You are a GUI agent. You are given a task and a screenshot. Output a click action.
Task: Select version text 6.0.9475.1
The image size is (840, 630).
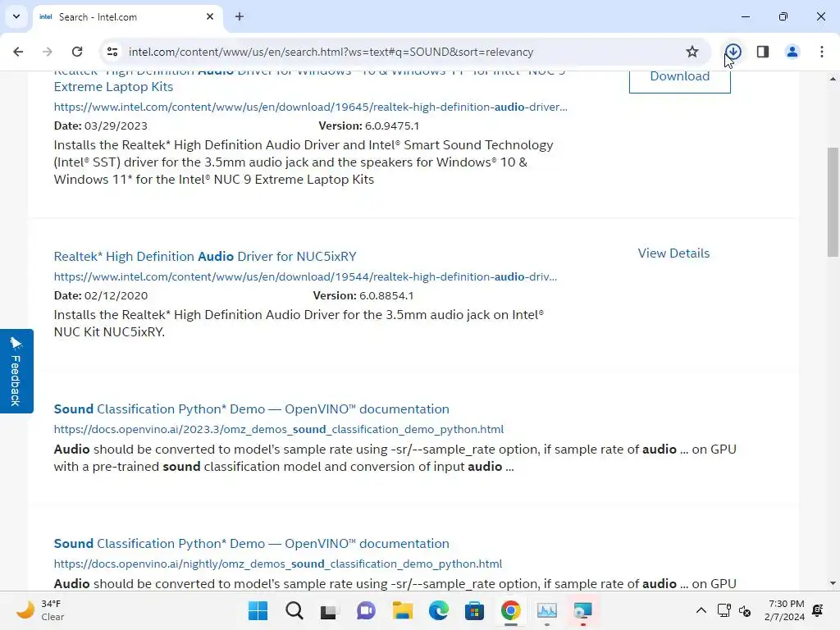pos(392,126)
